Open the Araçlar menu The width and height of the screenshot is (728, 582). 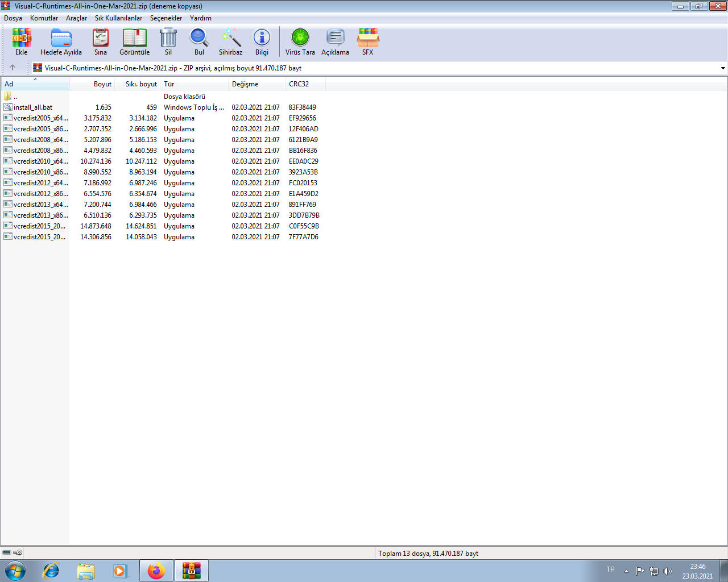click(77, 18)
